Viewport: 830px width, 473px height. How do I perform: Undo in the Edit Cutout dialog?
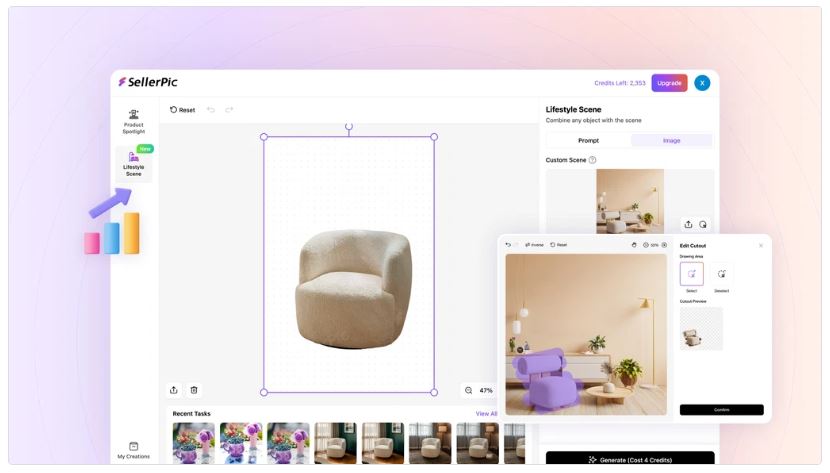(x=508, y=245)
